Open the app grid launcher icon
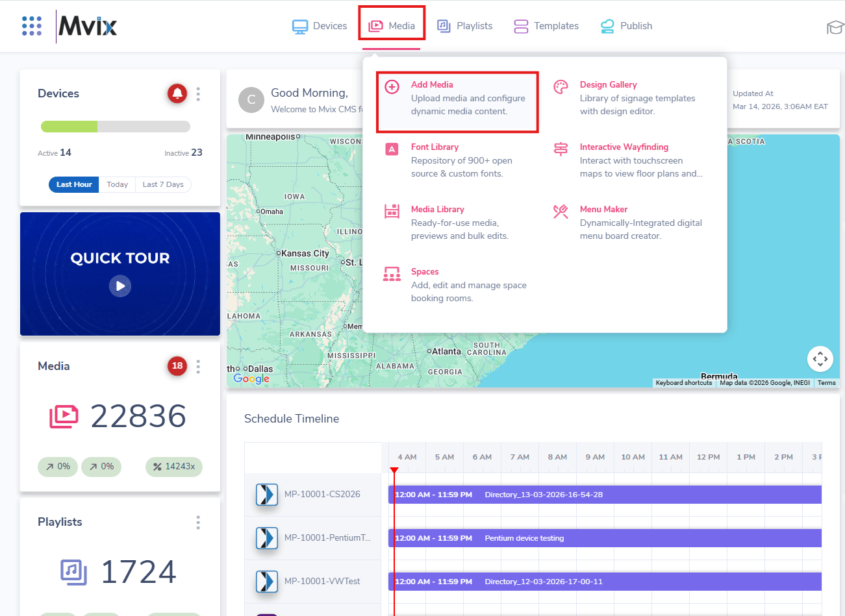This screenshot has width=845, height=616. pos(32,26)
